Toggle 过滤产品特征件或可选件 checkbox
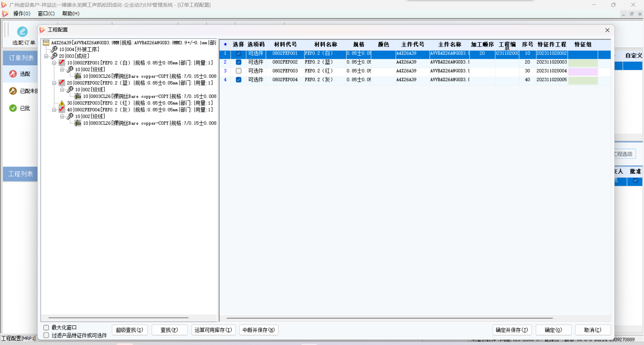The height and width of the screenshot is (345, 644). (x=46, y=335)
